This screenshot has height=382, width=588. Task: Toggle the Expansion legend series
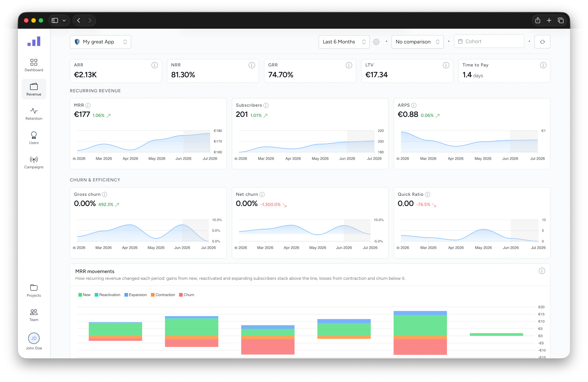pyautogui.click(x=135, y=295)
